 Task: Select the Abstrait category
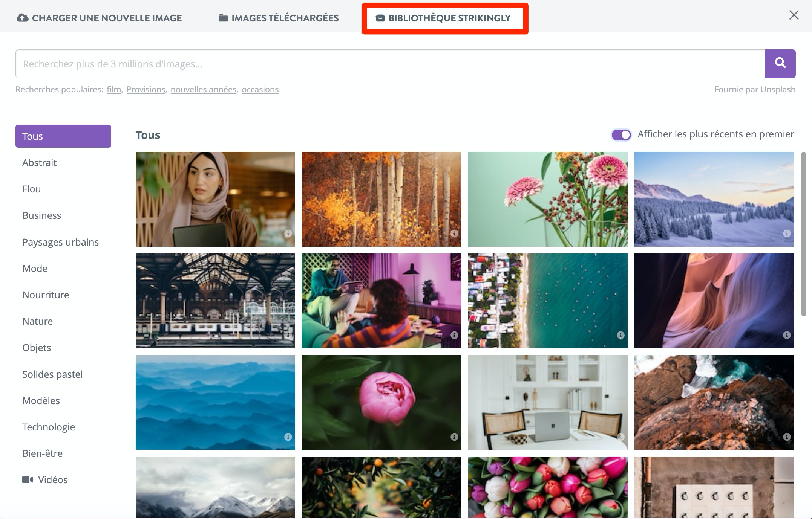[39, 163]
